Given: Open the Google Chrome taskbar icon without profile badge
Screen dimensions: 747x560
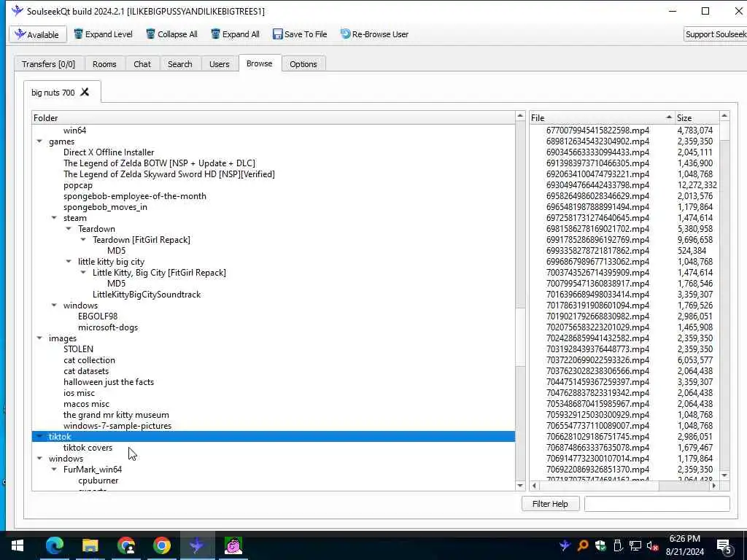Looking at the screenshot, I should click(162, 545).
